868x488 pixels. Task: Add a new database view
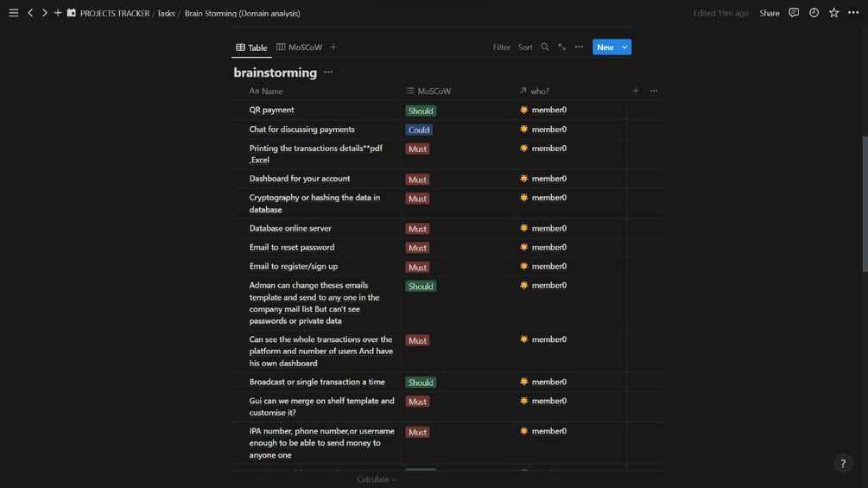(333, 48)
